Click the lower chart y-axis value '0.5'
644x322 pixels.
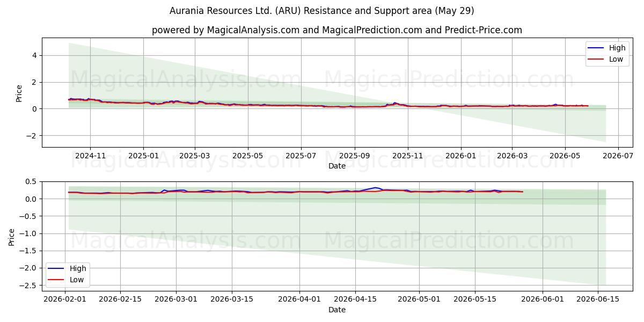[31, 182]
